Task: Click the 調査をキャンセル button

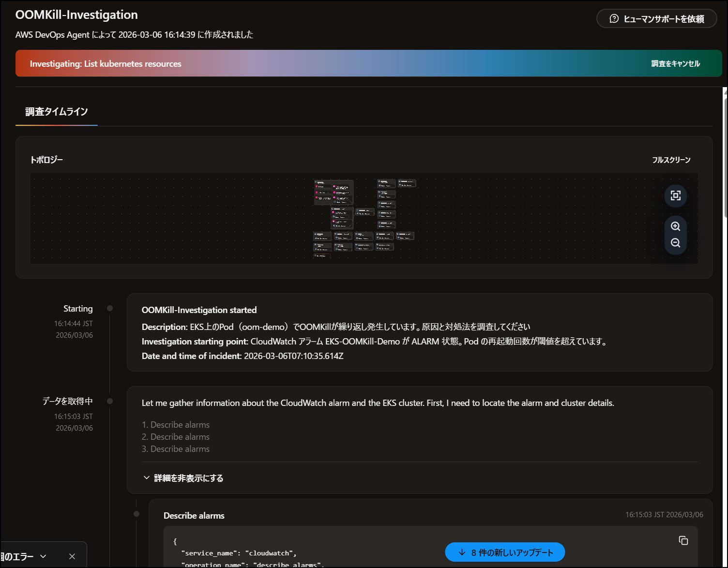Action: click(x=675, y=63)
